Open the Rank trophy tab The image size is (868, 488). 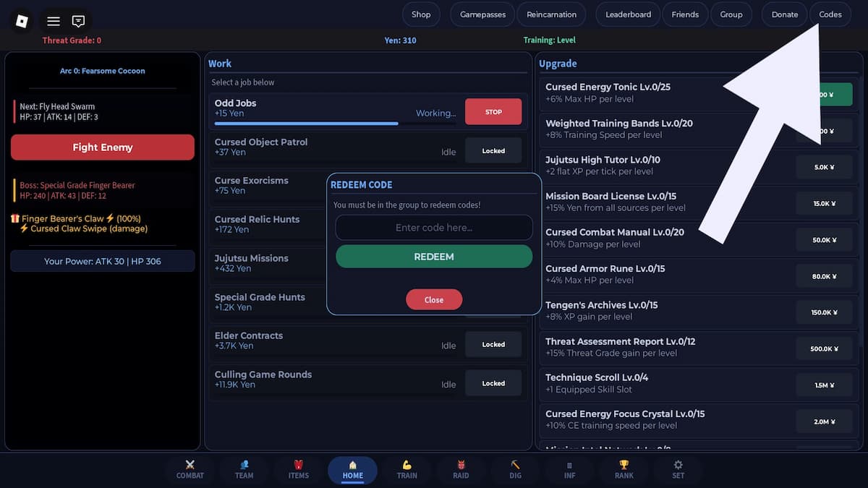click(x=624, y=469)
